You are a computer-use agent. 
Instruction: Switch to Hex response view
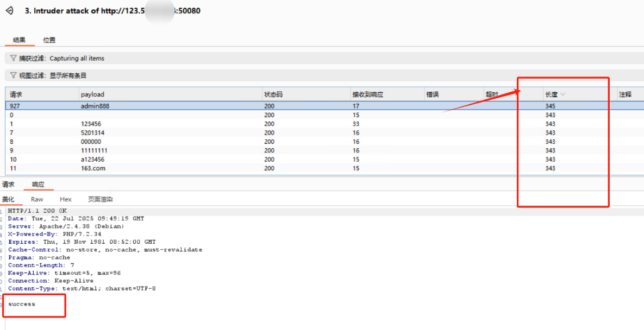pos(66,199)
